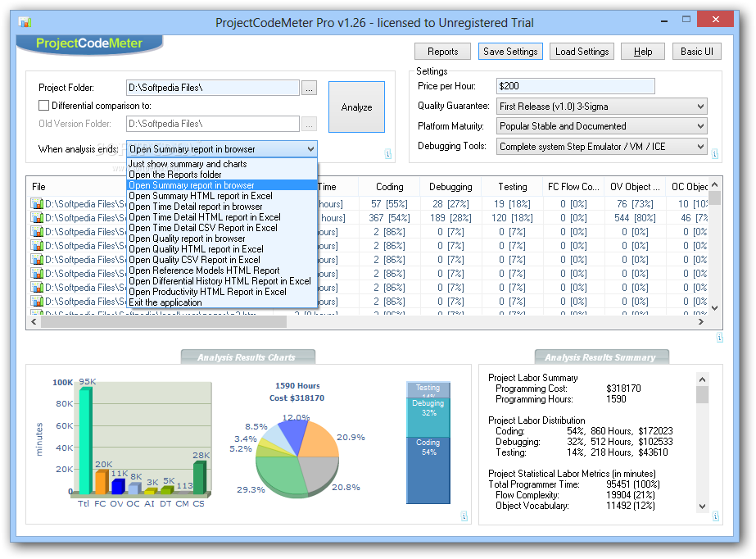756x559 pixels.
Task: Click the '544 [80%]' OV Object cell
Action: (x=635, y=218)
